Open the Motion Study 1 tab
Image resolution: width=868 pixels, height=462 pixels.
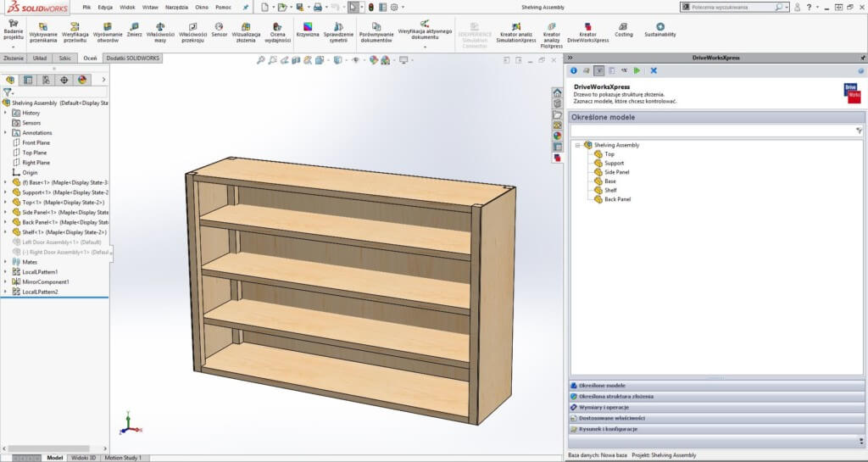point(123,458)
